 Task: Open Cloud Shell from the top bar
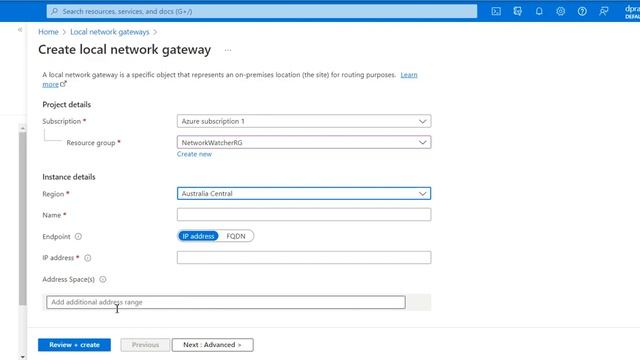coord(496,11)
